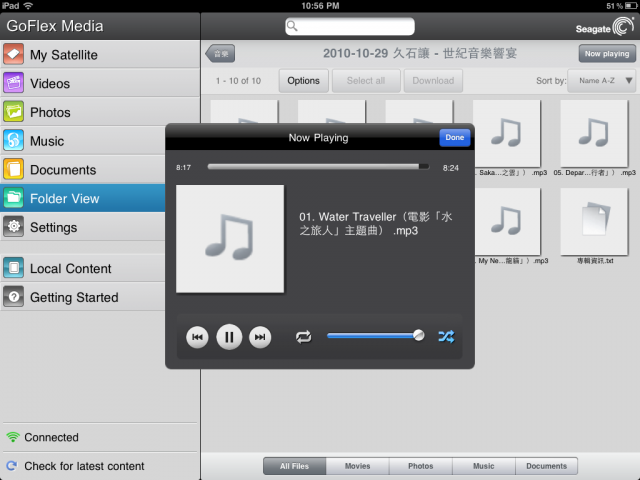The image size is (640, 480).
Task: Click the search magnifier icon
Action: (x=292, y=27)
